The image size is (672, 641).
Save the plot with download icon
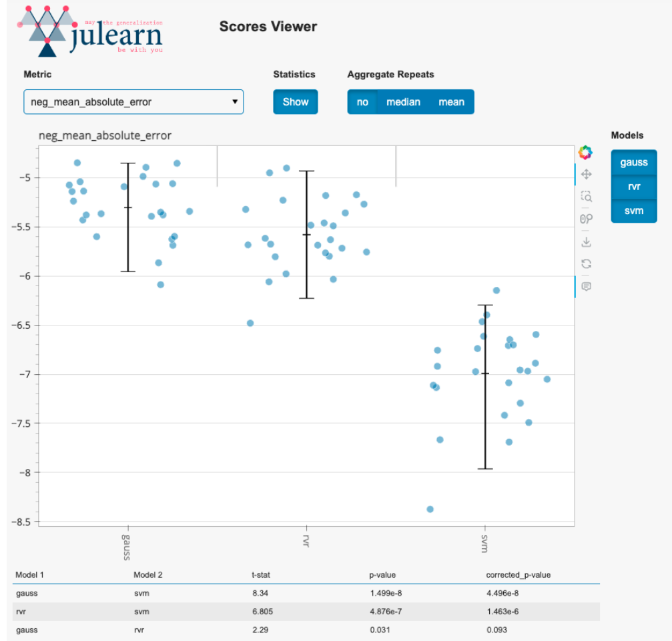click(586, 241)
